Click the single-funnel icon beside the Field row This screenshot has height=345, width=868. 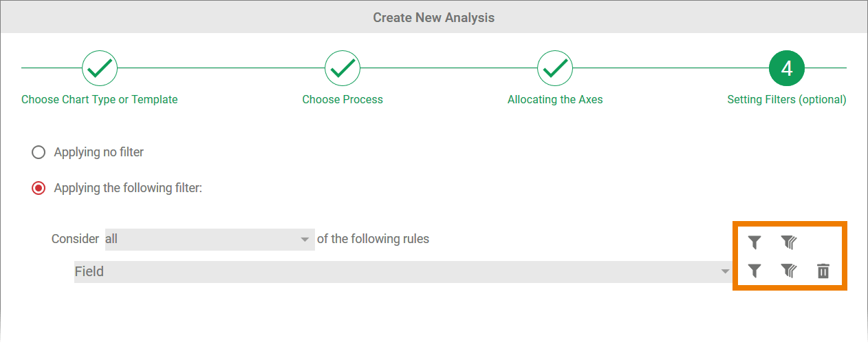coord(755,271)
